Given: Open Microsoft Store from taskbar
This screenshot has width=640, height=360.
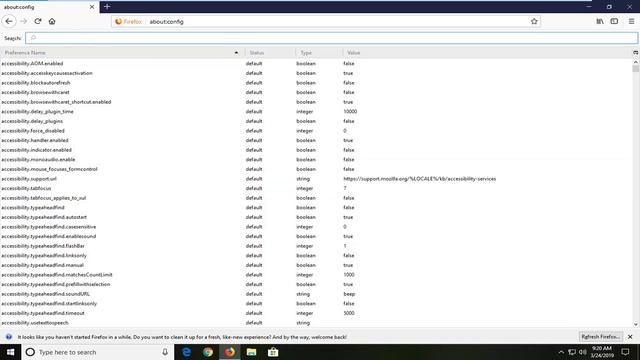Looking at the screenshot, I should click(x=273, y=352).
